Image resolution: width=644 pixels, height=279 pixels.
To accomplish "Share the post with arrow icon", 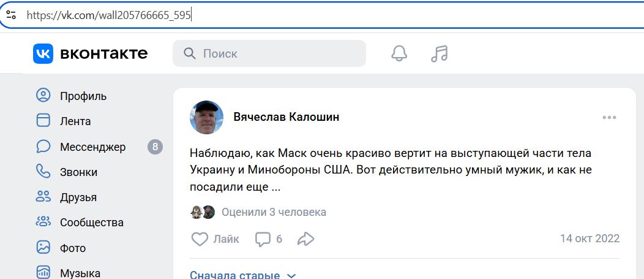I will (305, 239).
